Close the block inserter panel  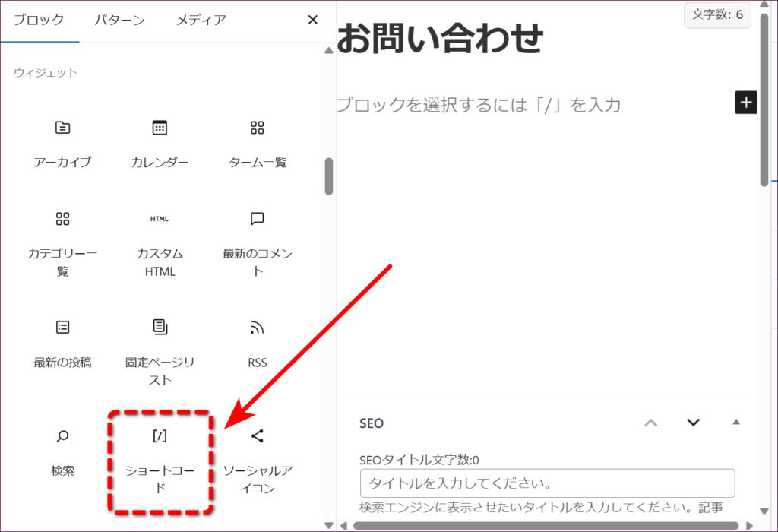click(x=312, y=21)
